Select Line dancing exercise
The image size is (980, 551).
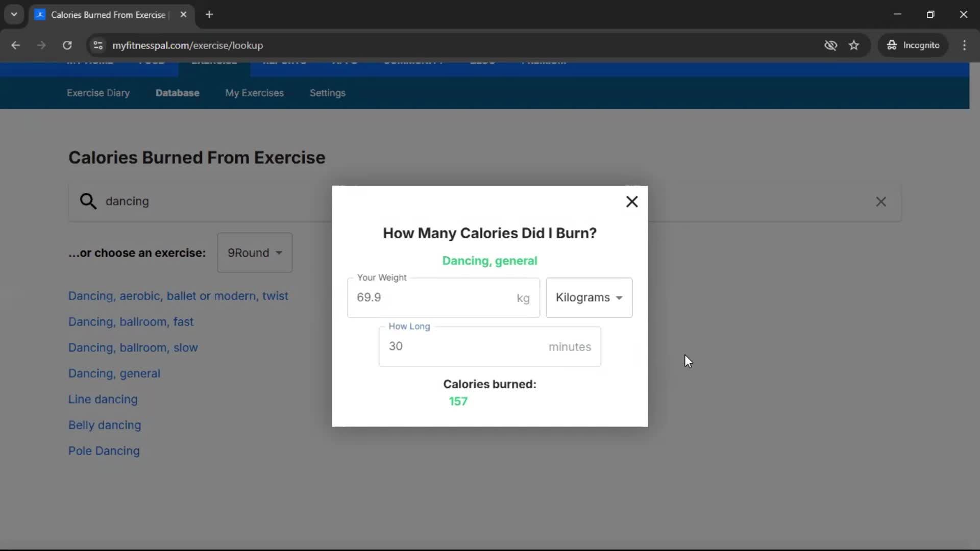103,399
